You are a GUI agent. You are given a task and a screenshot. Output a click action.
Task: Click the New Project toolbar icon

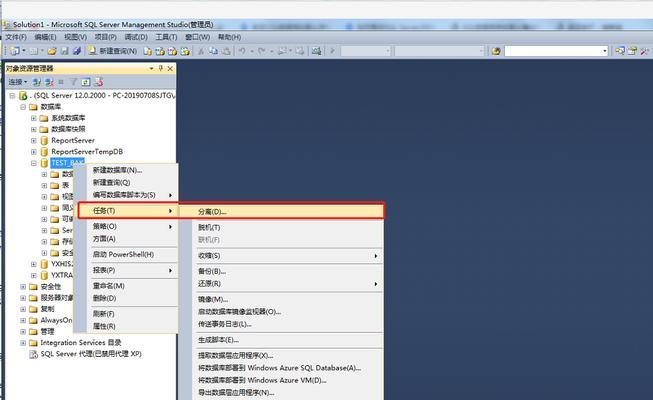click(x=15, y=51)
